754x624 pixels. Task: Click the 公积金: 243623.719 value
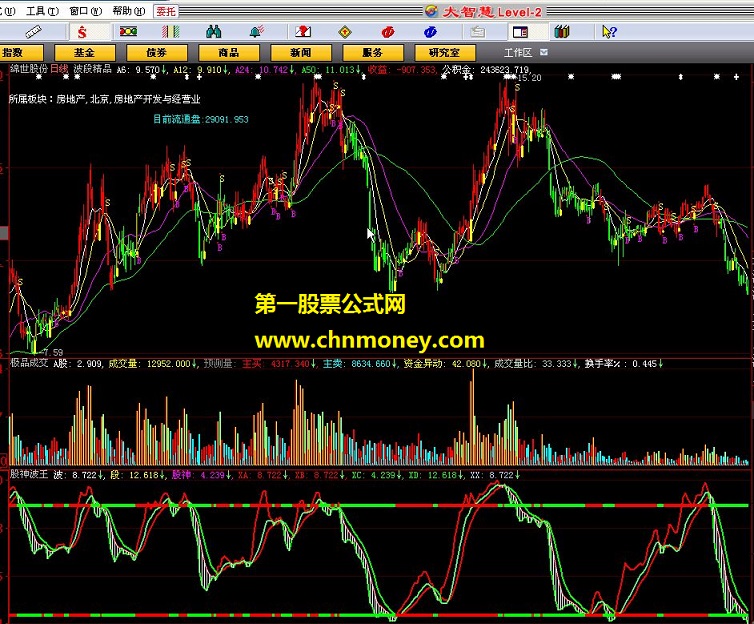coord(486,70)
